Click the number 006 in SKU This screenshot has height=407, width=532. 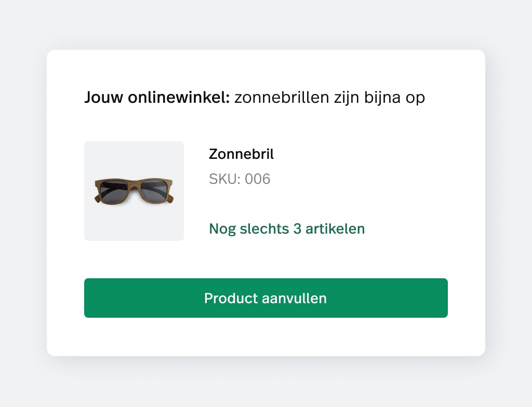click(x=258, y=179)
